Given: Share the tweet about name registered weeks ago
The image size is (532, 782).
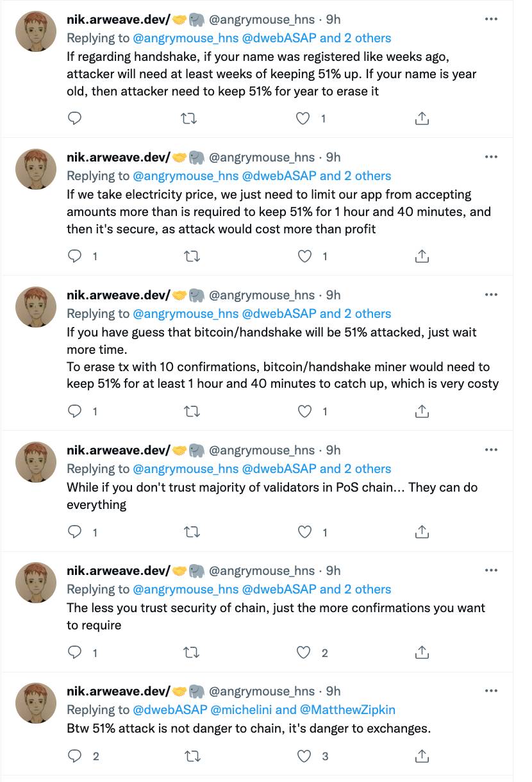Looking at the screenshot, I should coord(422,118).
